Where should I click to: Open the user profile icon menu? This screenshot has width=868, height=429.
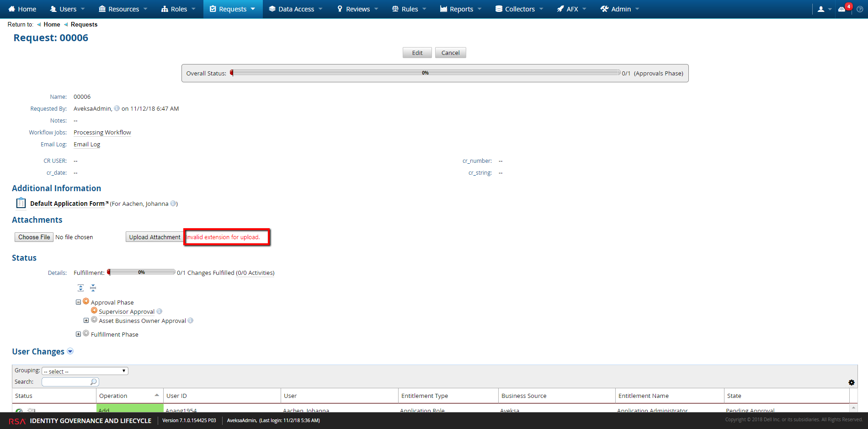coord(822,9)
